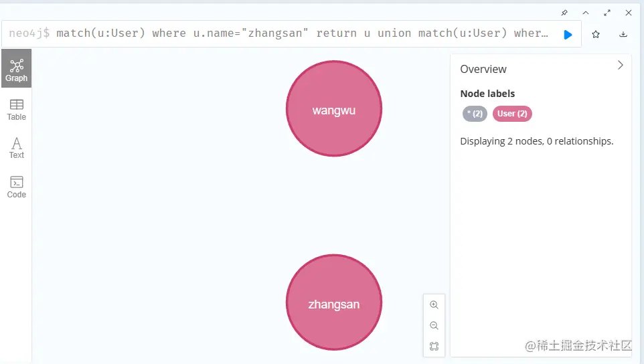This screenshot has height=364, width=644.
Task: Fit graph to screen
Action: 434,347
